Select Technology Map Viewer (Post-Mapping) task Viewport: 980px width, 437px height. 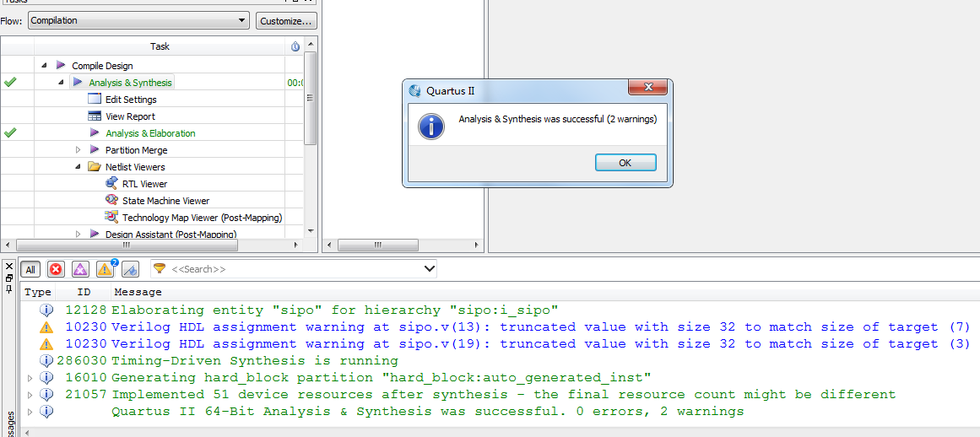pos(203,218)
